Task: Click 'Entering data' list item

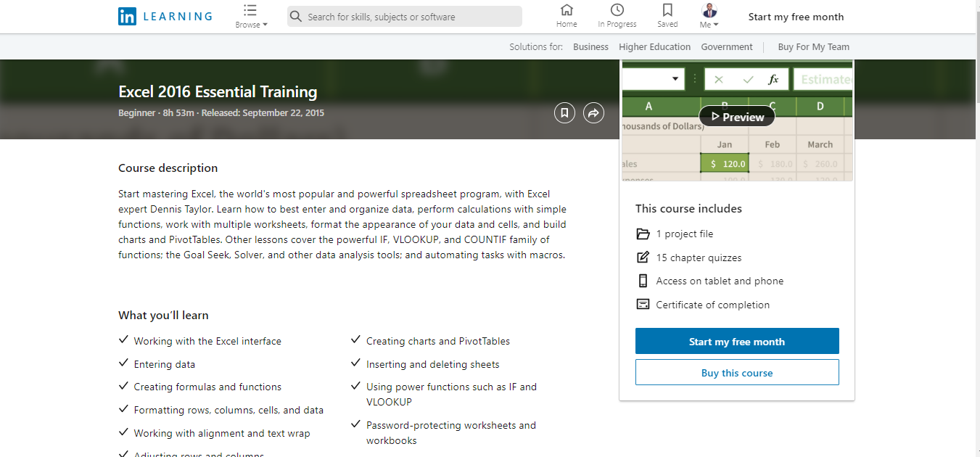Action: coord(164,364)
